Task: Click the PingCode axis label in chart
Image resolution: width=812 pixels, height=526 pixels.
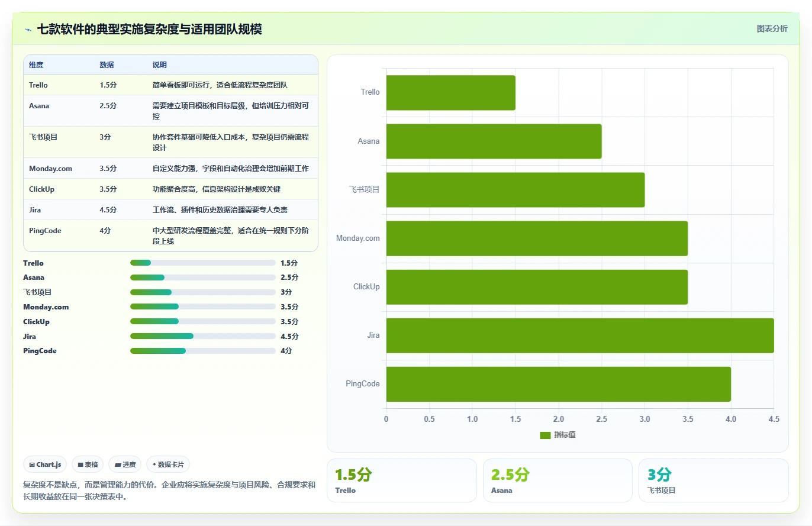Action: coord(363,384)
